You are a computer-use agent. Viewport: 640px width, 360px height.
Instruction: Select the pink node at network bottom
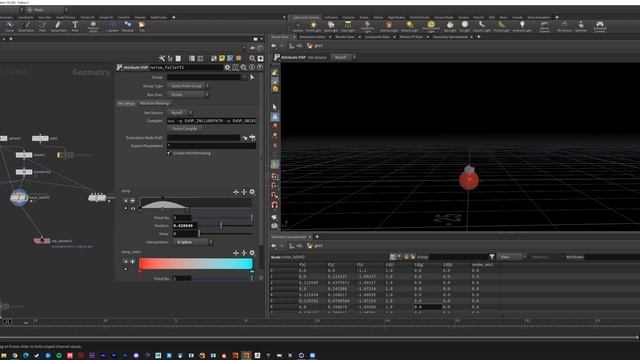(42, 241)
